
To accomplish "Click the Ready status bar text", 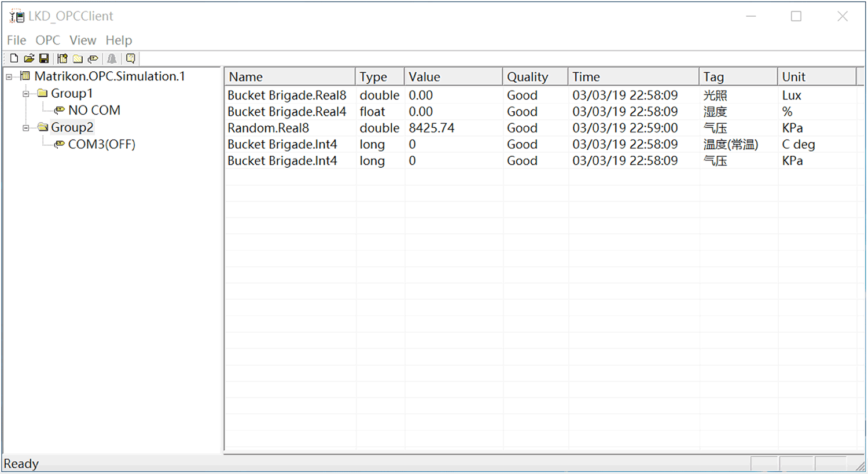I will point(21,464).
